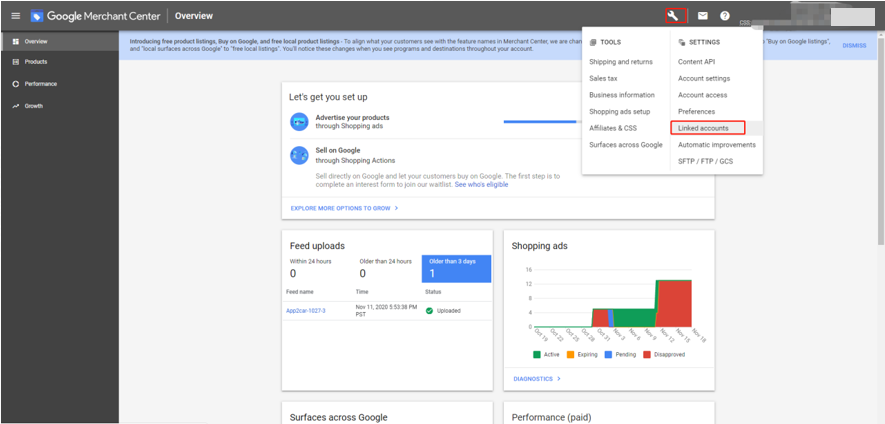Viewport: 885px width, 424px height.
Task: Click the Products sidebar icon
Action: tap(16, 62)
